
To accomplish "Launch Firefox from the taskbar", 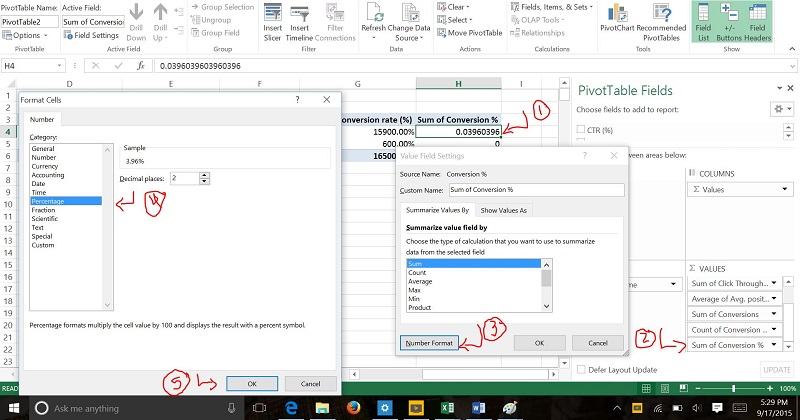I will [x=353, y=408].
